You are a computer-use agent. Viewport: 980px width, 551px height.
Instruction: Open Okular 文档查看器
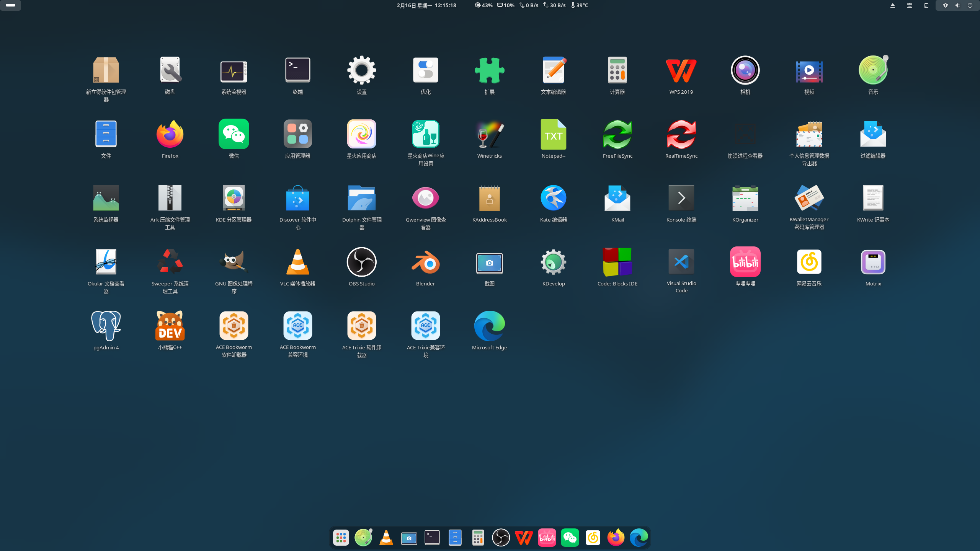(x=106, y=262)
